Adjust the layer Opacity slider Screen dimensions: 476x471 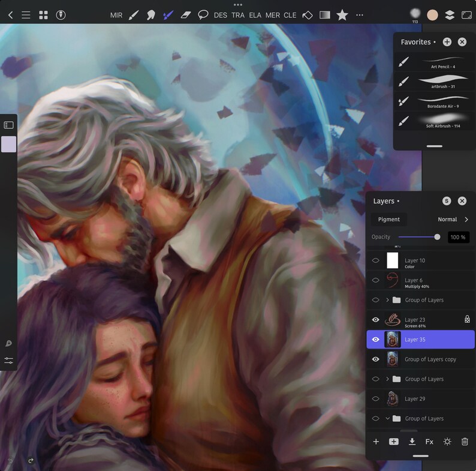tap(419, 237)
